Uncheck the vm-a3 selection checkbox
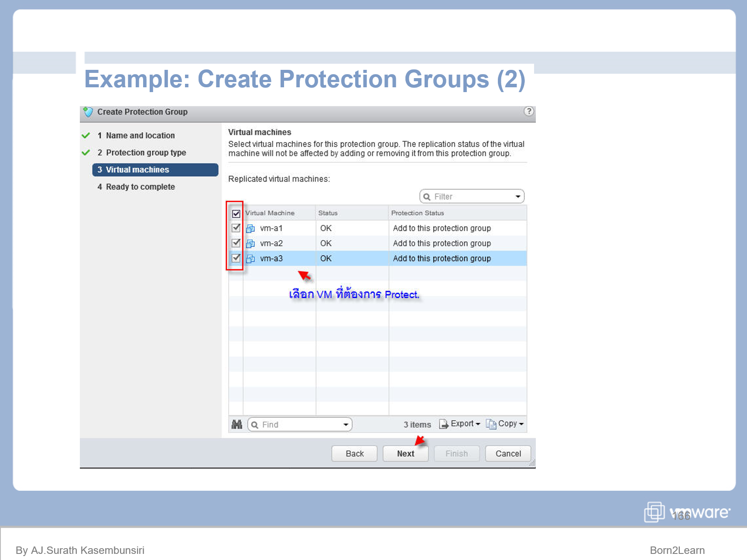Viewport: 747px width, 560px height. click(x=235, y=258)
